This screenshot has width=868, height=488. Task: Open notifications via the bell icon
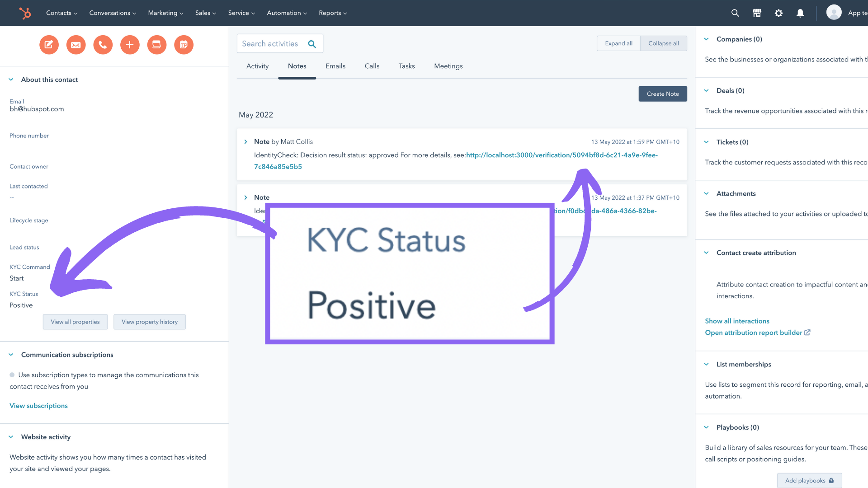[800, 13]
